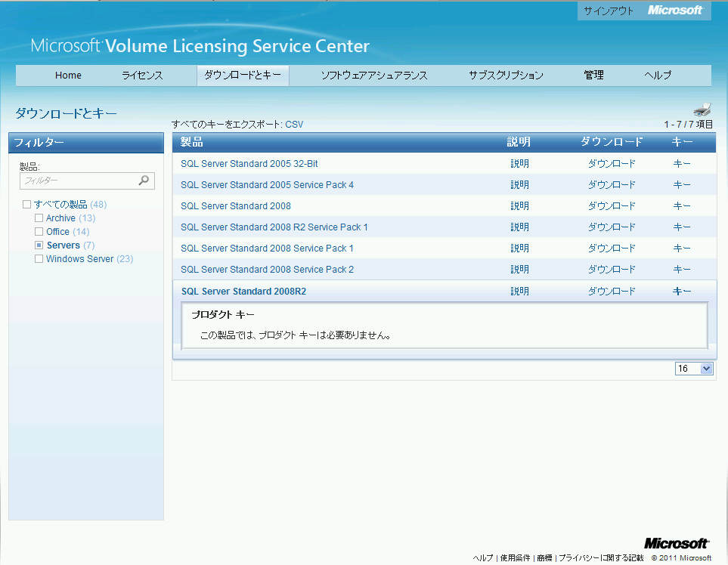Screen dimensions: 728x565
Task: Open the ライセンス menu tab
Action: click(x=142, y=75)
